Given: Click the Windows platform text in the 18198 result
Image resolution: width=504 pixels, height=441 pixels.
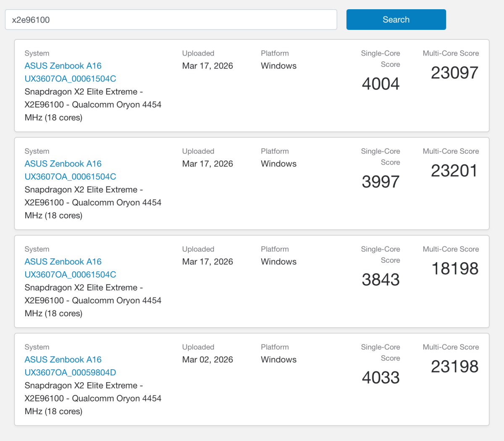Looking at the screenshot, I should coord(278,262).
